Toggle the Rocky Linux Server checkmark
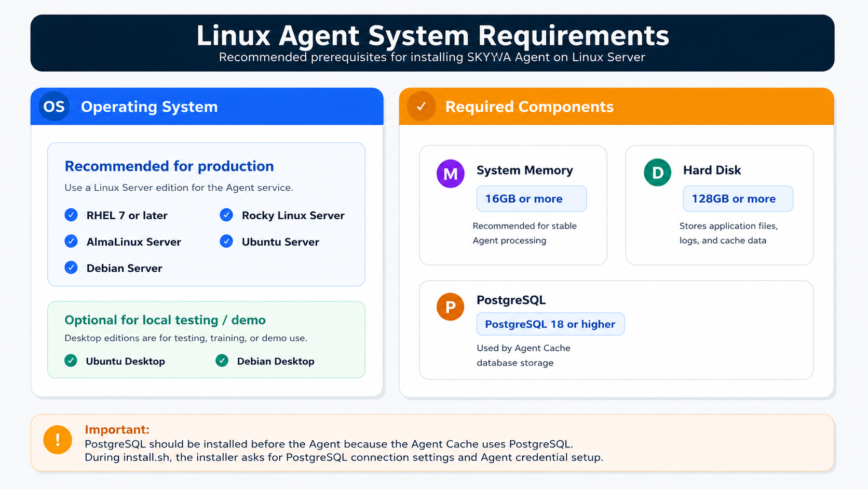 click(226, 215)
